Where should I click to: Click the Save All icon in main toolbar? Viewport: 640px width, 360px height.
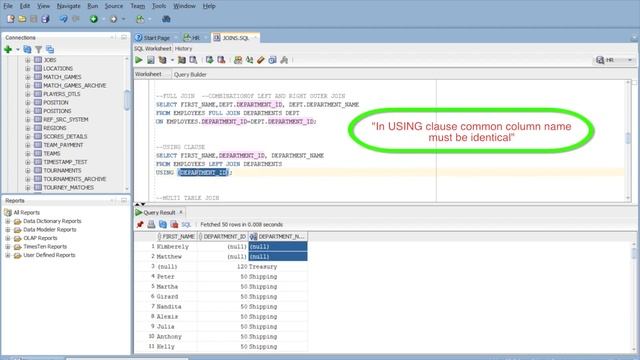(x=45, y=19)
